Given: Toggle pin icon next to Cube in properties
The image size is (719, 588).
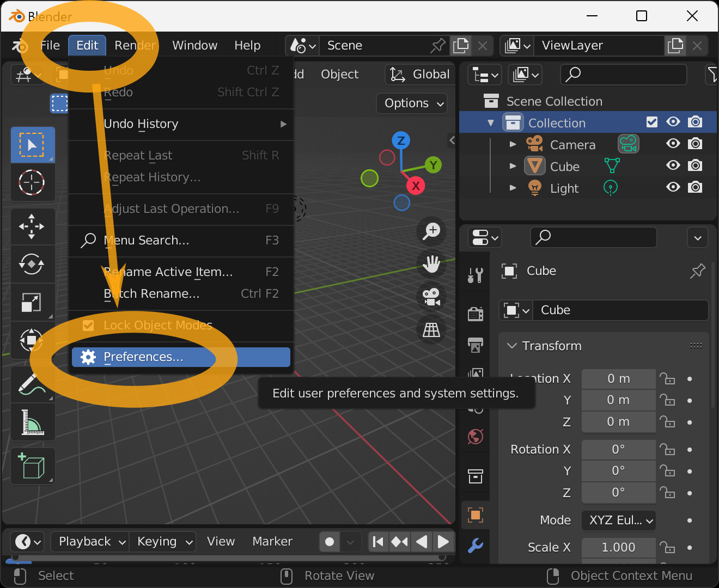Looking at the screenshot, I should click(x=697, y=271).
